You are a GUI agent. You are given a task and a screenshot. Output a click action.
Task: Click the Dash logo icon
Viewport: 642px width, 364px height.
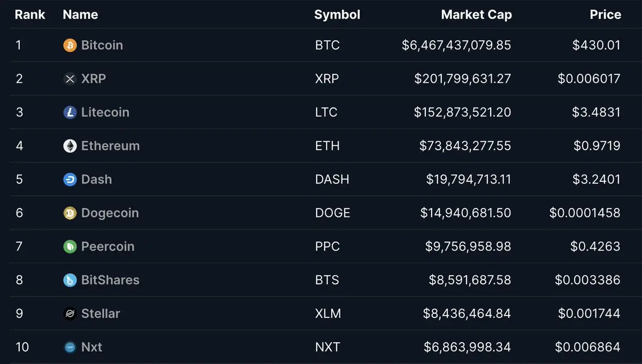tap(70, 180)
